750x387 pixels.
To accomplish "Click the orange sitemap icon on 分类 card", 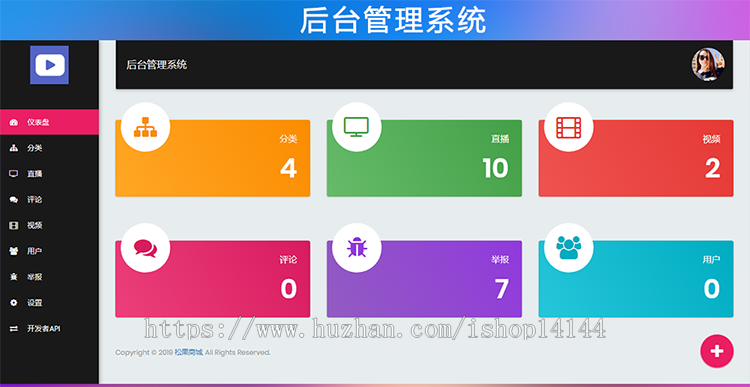I will pos(145,127).
